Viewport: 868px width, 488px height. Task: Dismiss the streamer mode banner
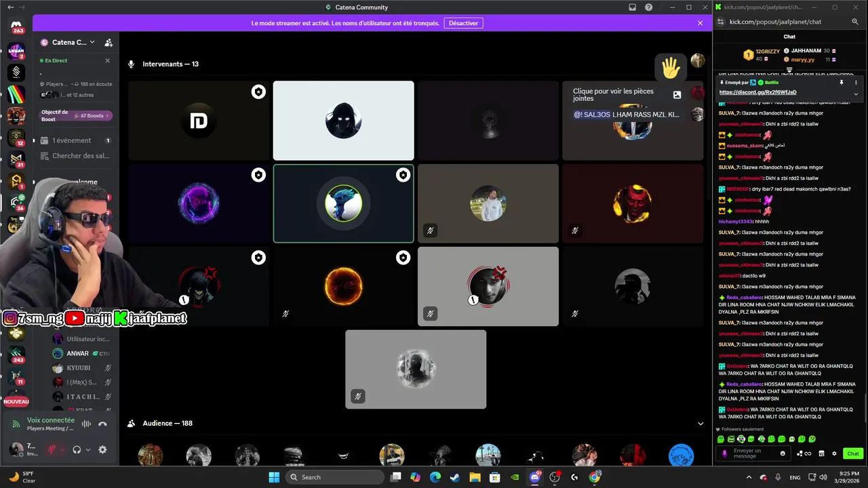[700, 23]
